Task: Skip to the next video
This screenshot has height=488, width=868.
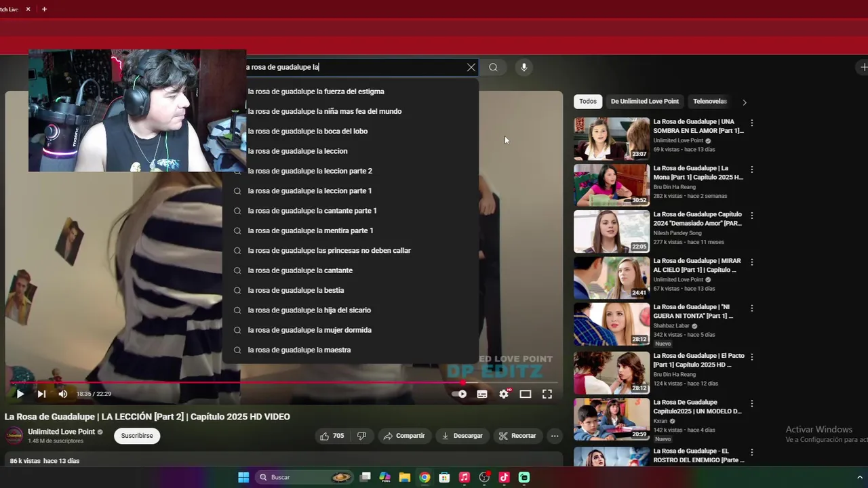Action: coord(41,394)
